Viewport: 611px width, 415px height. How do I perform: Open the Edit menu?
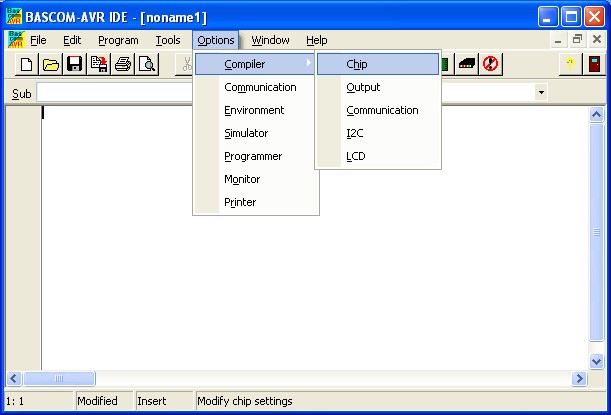pos(72,40)
